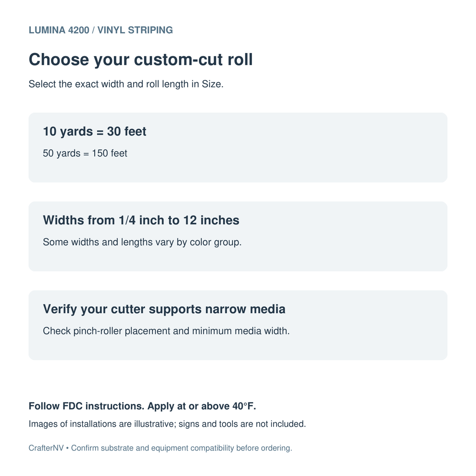This screenshot has width=476, height=476.
Task: Click the pinch-roller placement description
Action: pyautogui.click(x=166, y=331)
